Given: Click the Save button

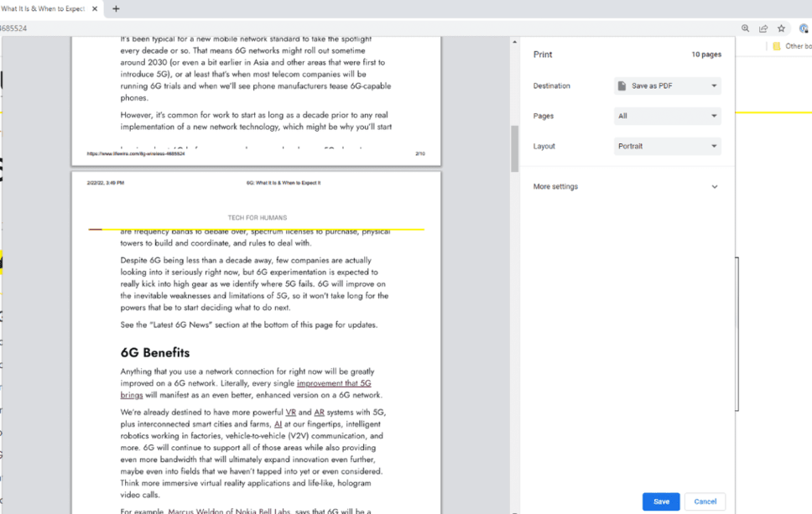Looking at the screenshot, I should [x=660, y=501].
